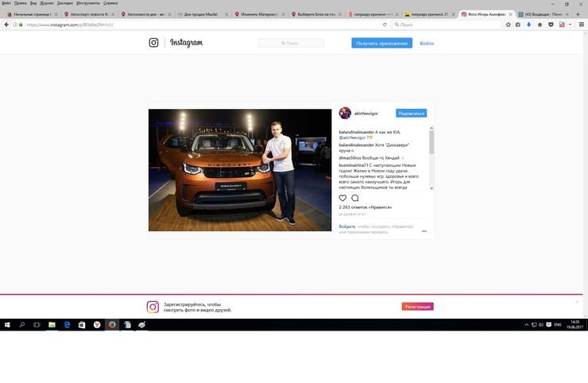This screenshot has width=588, height=383.
Task: Launch Microsoft Edge from taskbar
Action: (x=67, y=325)
